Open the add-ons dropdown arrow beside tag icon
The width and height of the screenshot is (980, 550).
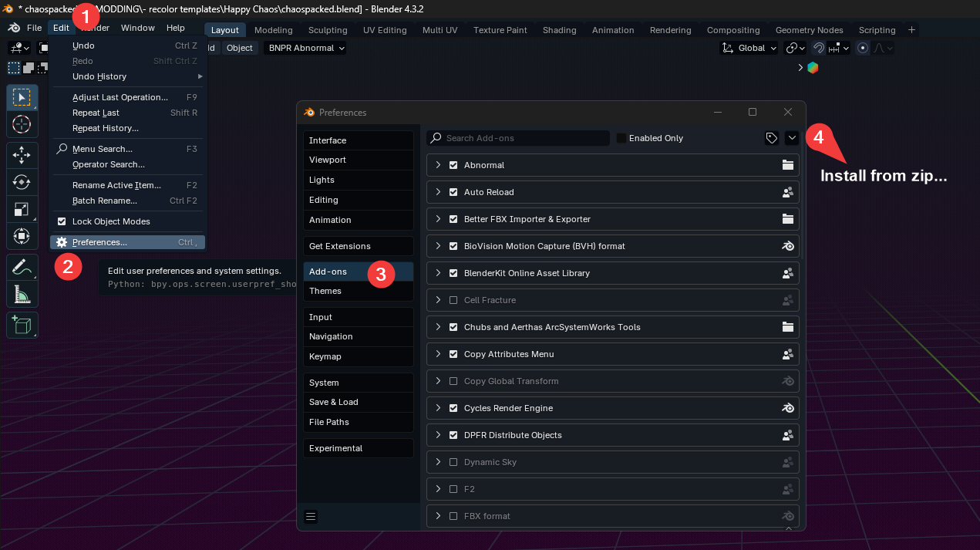point(792,138)
